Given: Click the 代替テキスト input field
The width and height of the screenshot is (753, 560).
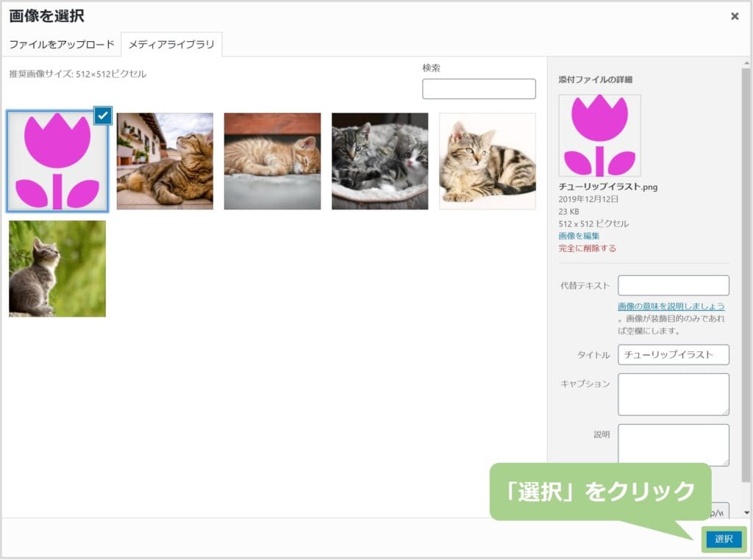Looking at the screenshot, I should 674,286.
